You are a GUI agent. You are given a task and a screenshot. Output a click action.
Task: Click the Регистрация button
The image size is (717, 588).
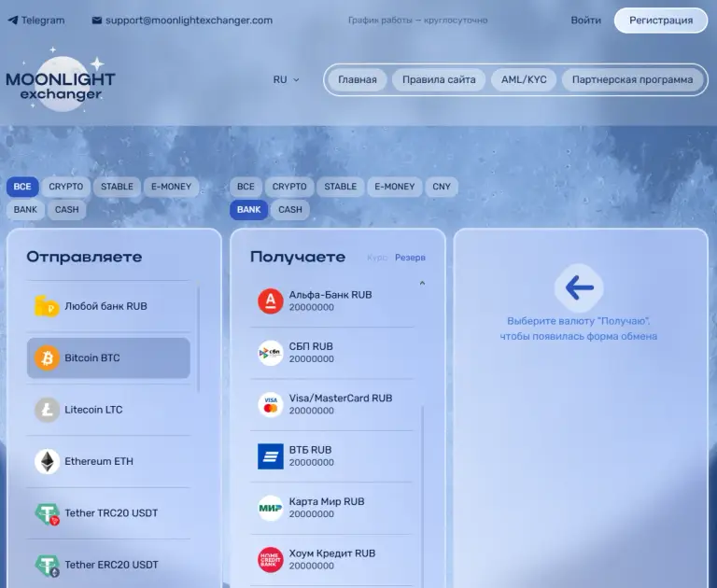pos(661,21)
